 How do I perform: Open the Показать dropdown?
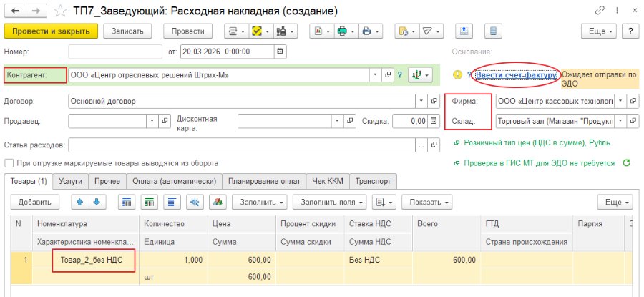(427, 202)
